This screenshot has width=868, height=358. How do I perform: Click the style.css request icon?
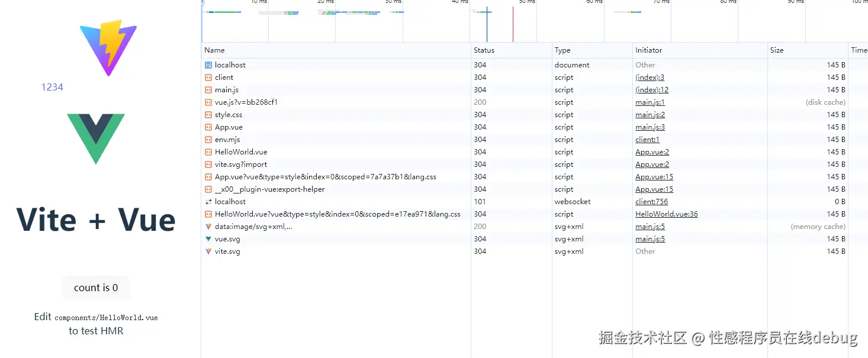coord(208,115)
